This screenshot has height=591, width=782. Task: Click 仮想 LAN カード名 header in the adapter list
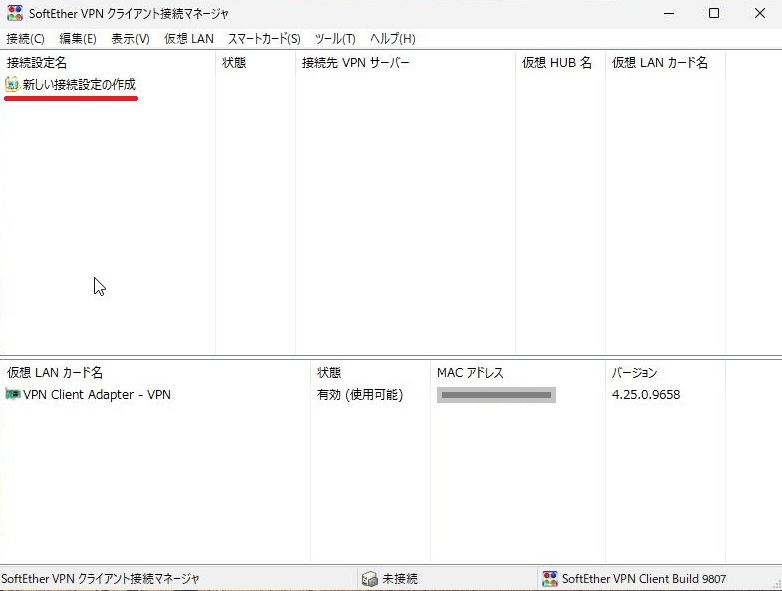point(157,373)
